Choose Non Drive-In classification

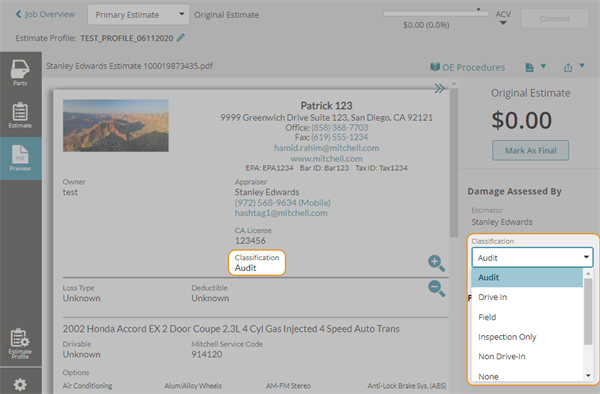pos(527,357)
